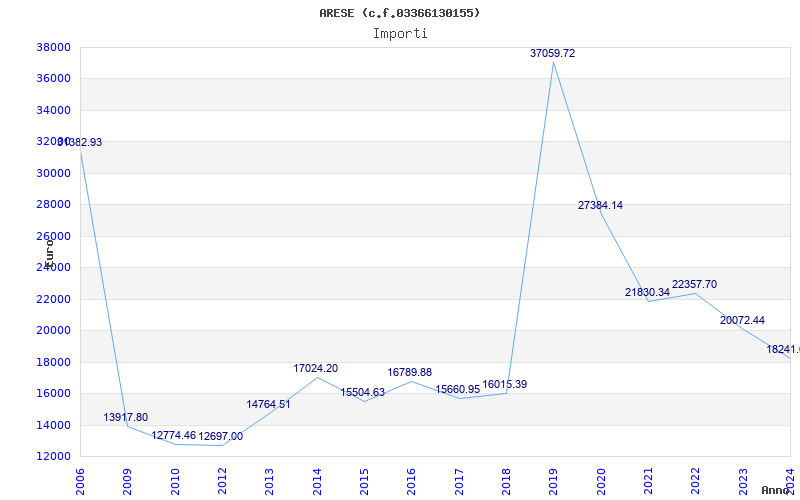Click the Importi subtitle
800x500 pixels.
[x=400, y=34]
